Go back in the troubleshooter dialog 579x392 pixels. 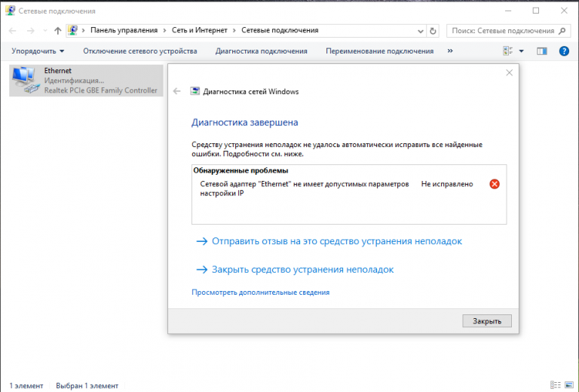[177, 91]
